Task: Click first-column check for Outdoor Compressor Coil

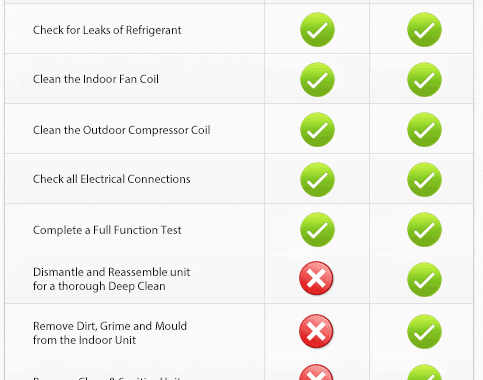Action: point(317,130)
